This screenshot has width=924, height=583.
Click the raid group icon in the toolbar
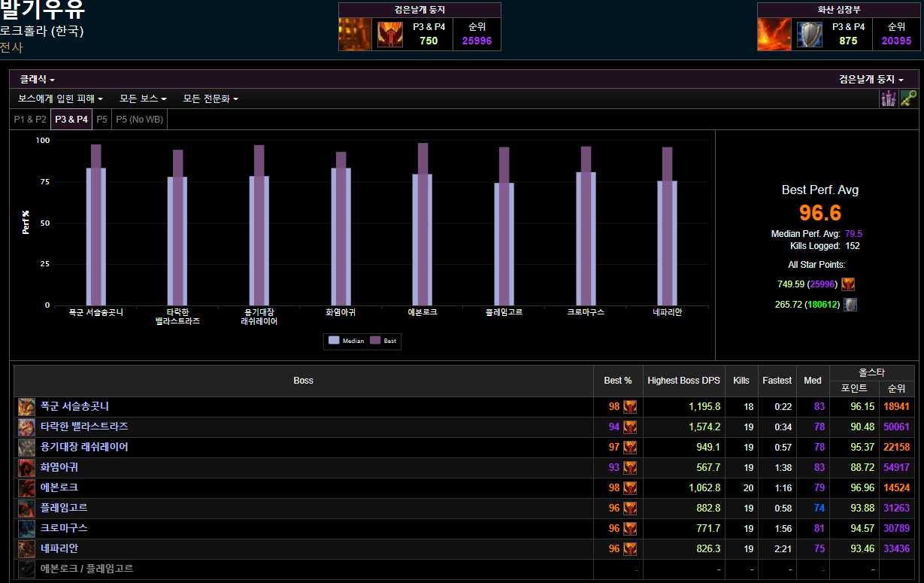point(889,99)
